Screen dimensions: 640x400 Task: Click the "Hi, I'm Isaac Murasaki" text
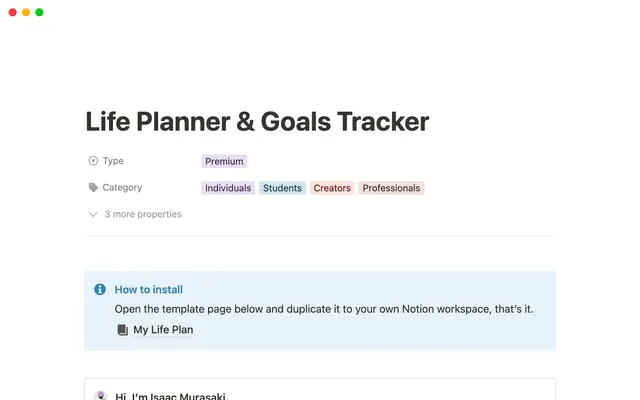point(171,396)
